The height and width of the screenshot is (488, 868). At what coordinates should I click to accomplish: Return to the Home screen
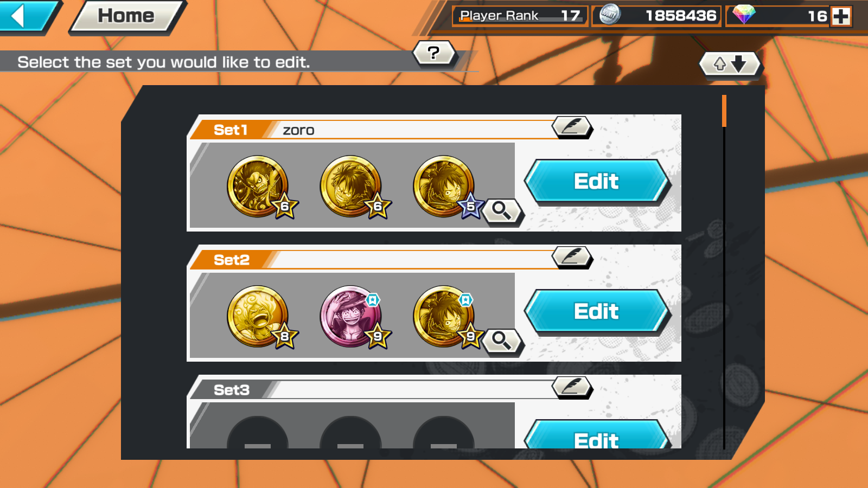(x=126, y=16)
